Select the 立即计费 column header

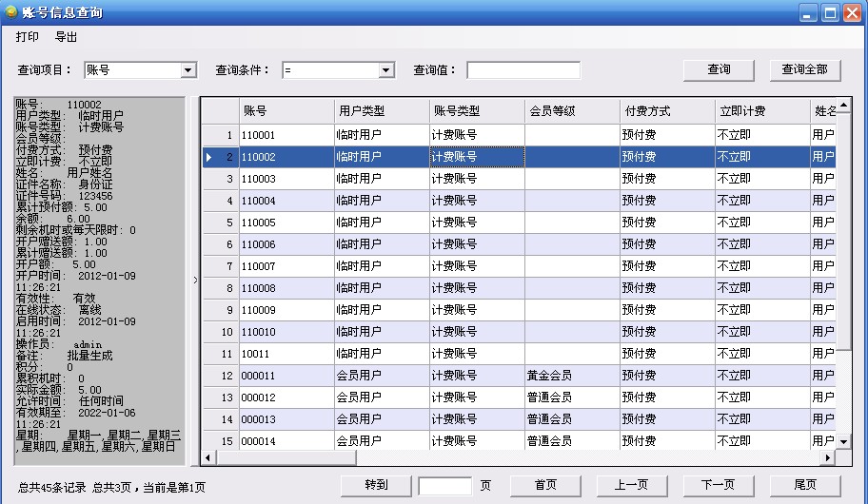point(762,110)
